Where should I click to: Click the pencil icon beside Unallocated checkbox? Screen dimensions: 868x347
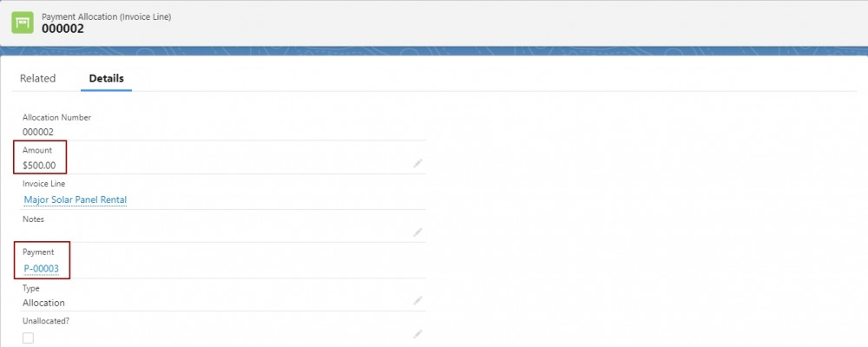(418, 334)
